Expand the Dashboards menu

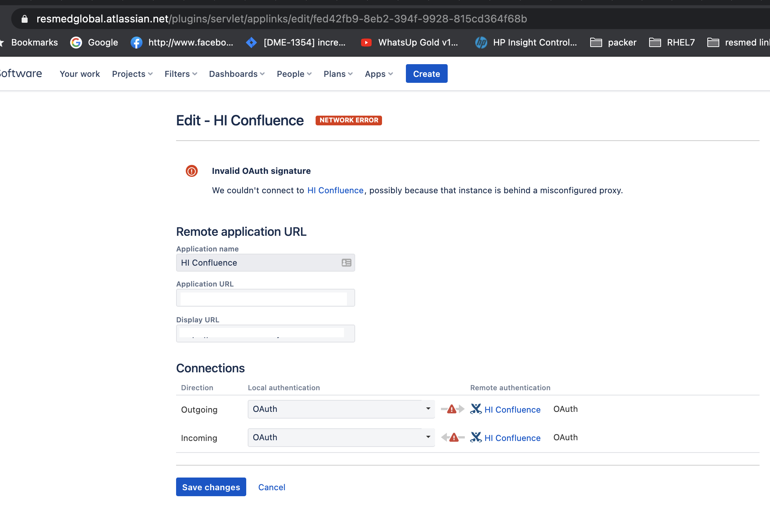[x=237, y=74]
